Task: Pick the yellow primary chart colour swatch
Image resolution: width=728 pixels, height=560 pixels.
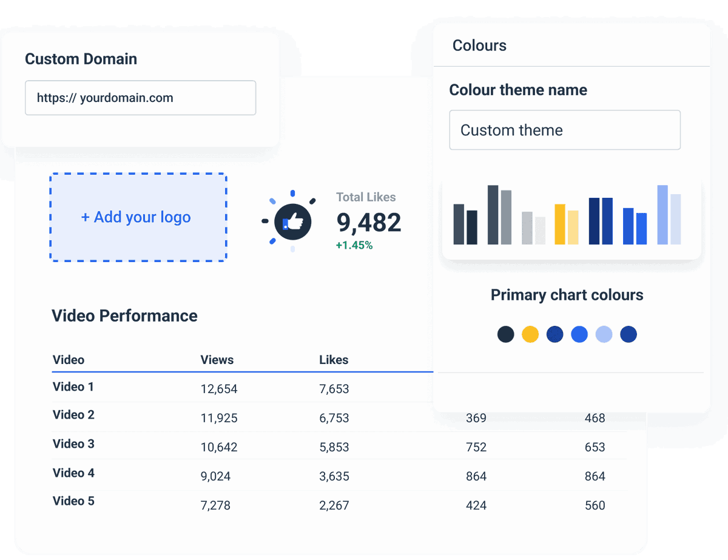Action: (x=530, y=334)
